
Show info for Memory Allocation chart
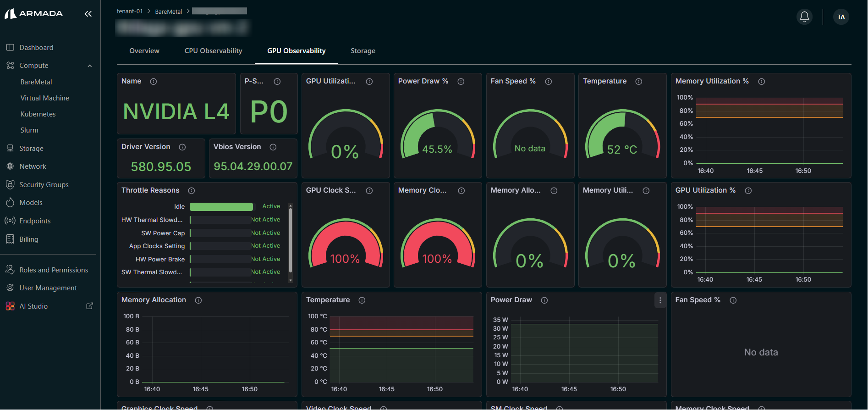point(198,300)
